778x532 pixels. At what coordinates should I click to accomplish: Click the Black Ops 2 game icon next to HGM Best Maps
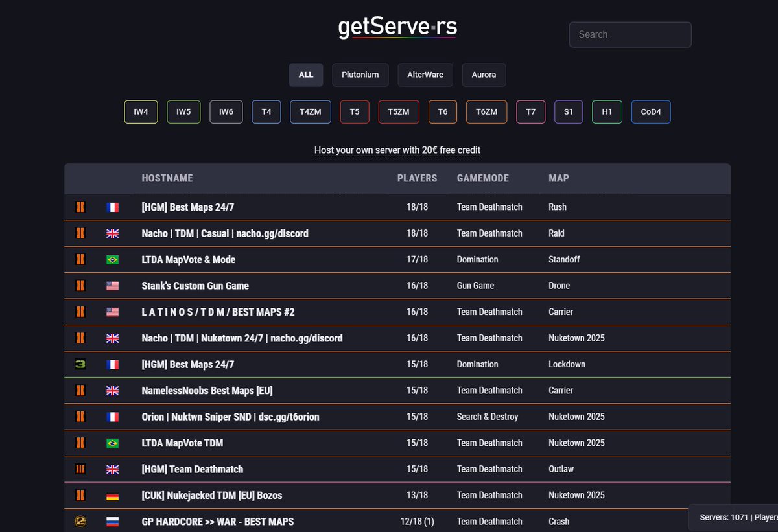click(x=80, y=207)
